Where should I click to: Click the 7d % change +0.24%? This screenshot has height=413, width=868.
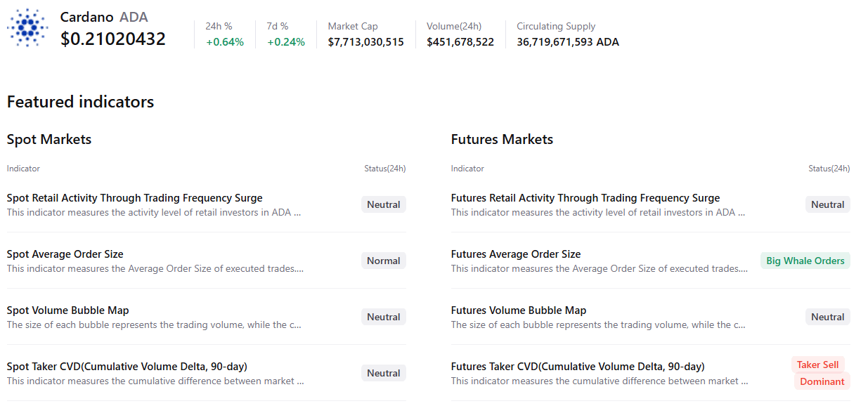(286, 41)
